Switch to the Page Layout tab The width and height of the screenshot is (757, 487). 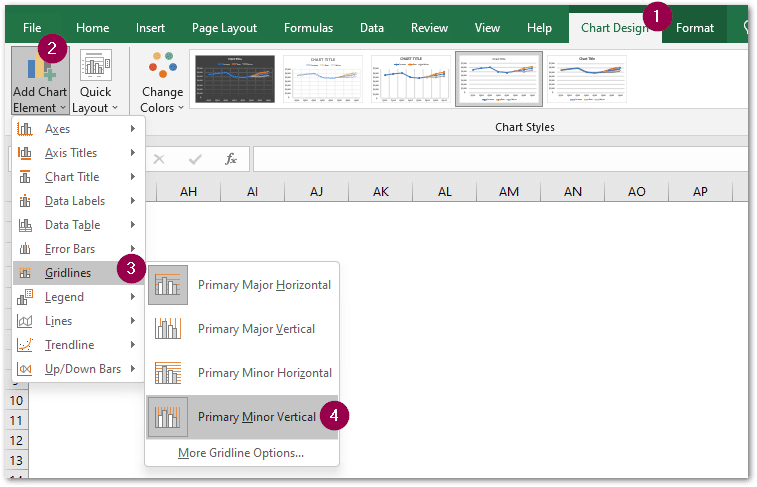tap(225, 28)
